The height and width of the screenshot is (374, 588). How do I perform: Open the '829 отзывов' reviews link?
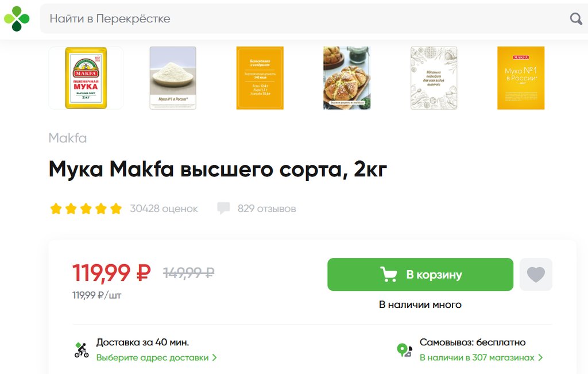click(266, 209)
